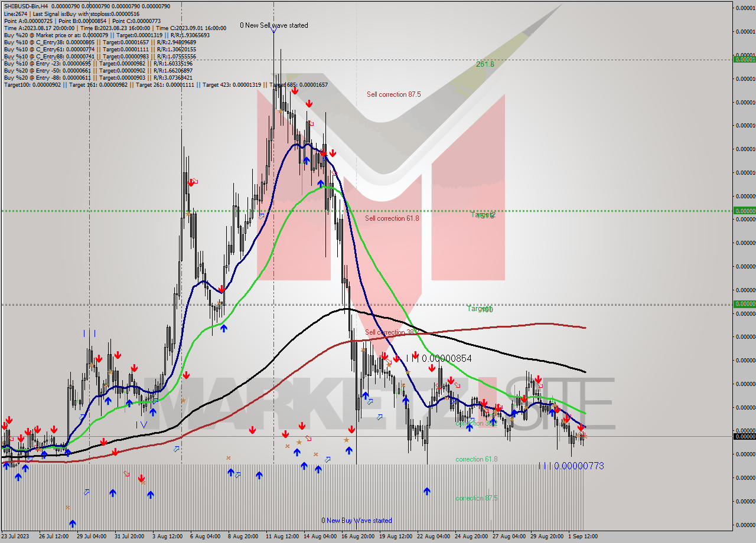Click the '29 Jul 04:00' time axis label
This screenshot has height=543, width=756.
[x=91, y=537]
